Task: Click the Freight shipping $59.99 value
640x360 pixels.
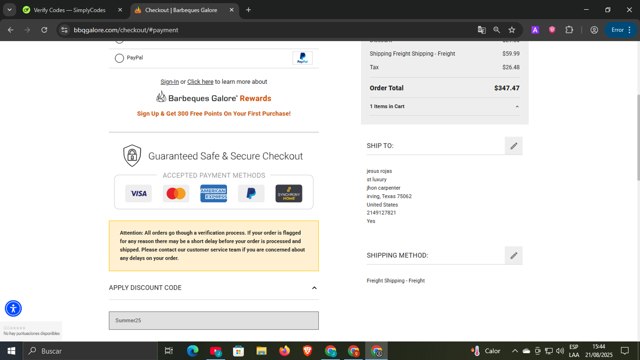Action: point(511,53)
